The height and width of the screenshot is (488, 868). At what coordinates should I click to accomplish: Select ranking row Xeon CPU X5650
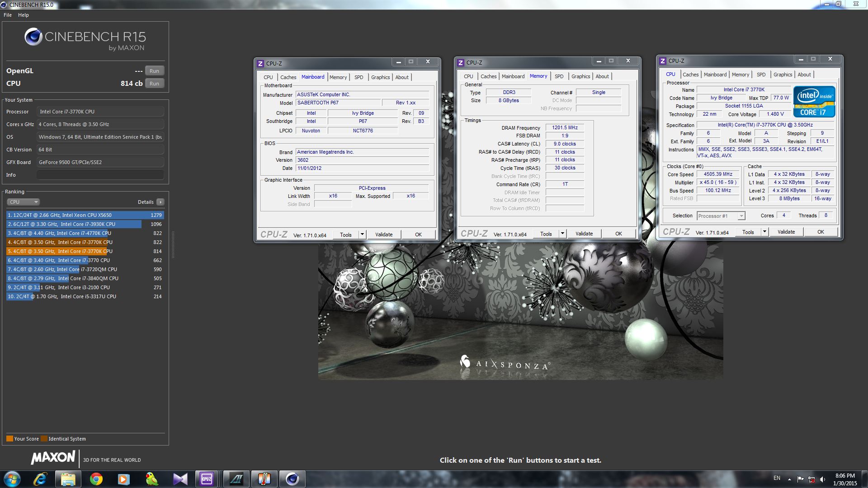click(x=85, y=215)
